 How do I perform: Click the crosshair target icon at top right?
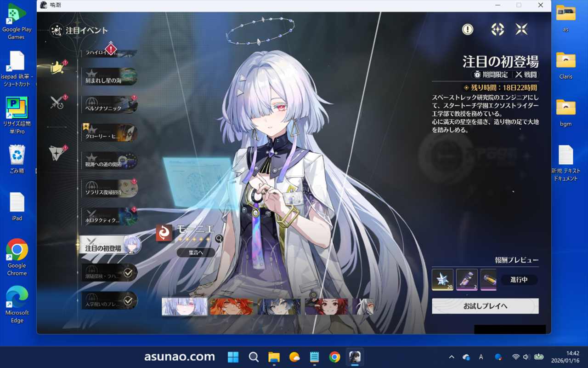[498, 29]
